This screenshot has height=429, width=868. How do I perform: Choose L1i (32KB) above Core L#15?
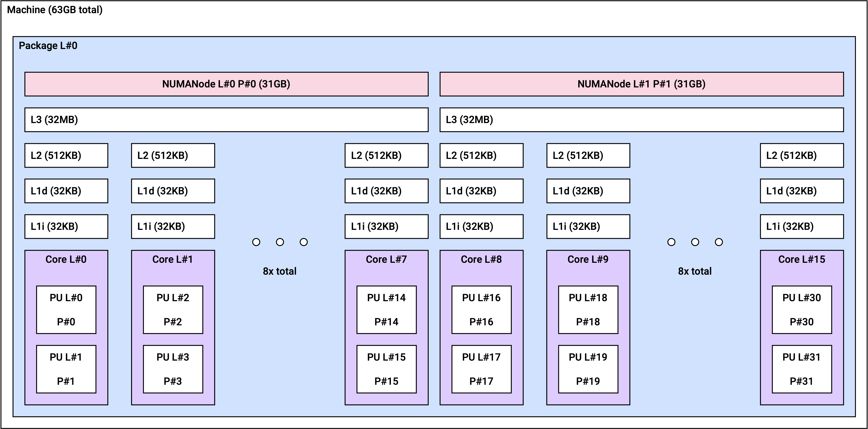tap(802, 227)
